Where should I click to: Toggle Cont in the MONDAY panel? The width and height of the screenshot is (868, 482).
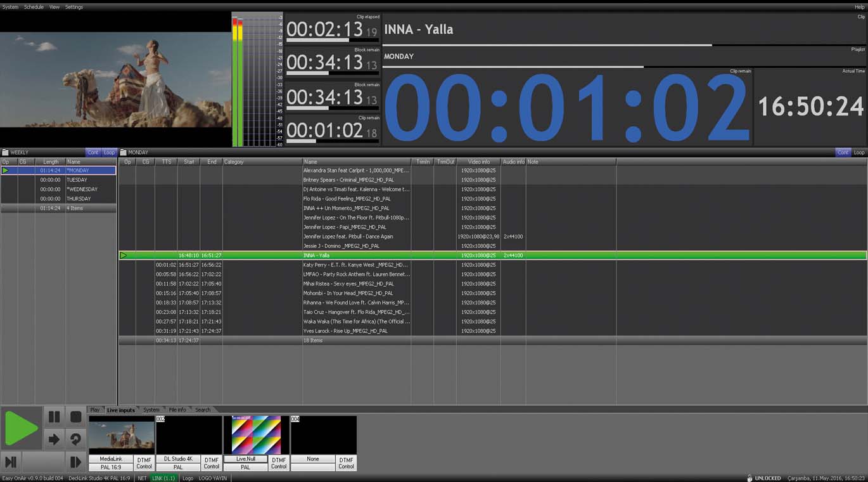[843, 152]
